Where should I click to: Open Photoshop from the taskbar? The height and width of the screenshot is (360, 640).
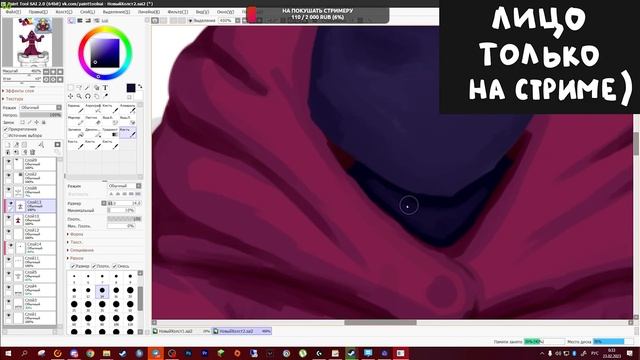(188, 353)
